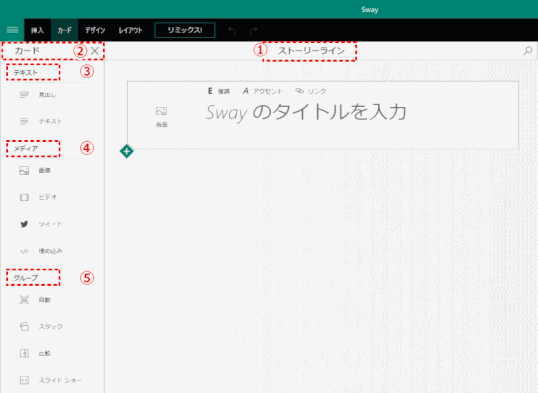Close the カード panel with X
The width and height of the screenshot is (538, 393).
click(95, 51)
